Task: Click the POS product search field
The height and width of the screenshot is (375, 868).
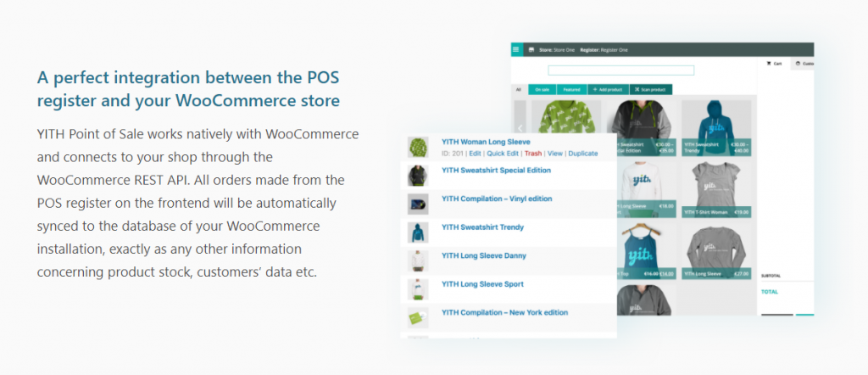Action: pyautogui.click(x=620, y=70)
